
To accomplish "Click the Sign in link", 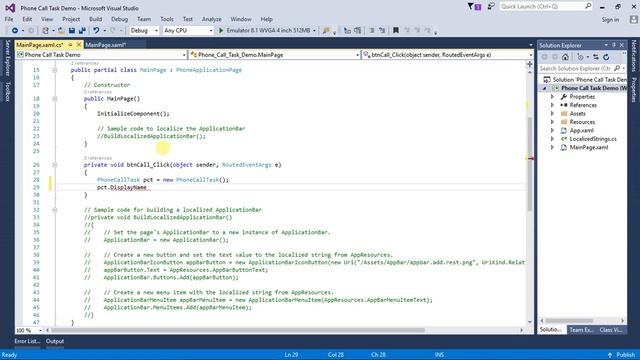I will click(x=610, y=20).
